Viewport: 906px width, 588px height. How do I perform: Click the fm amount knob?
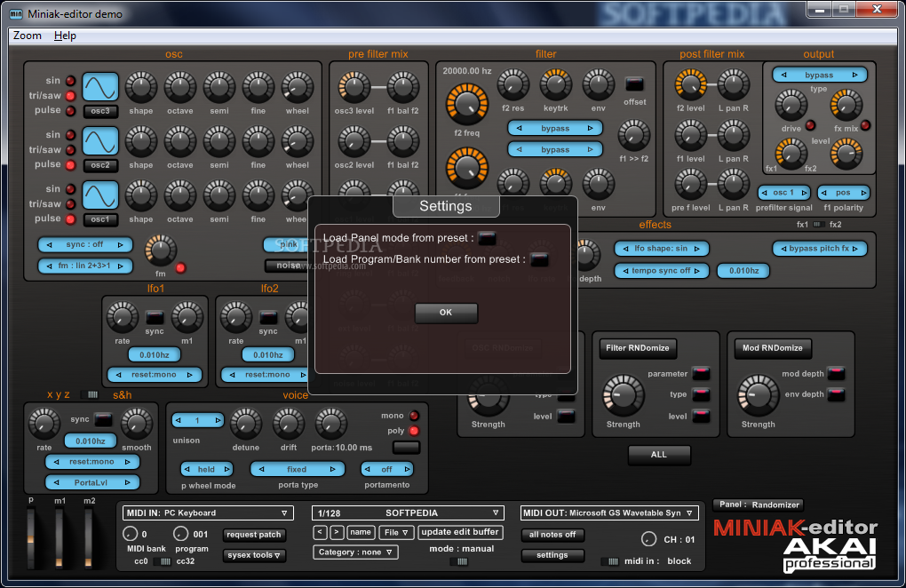(x=160, y=250)
